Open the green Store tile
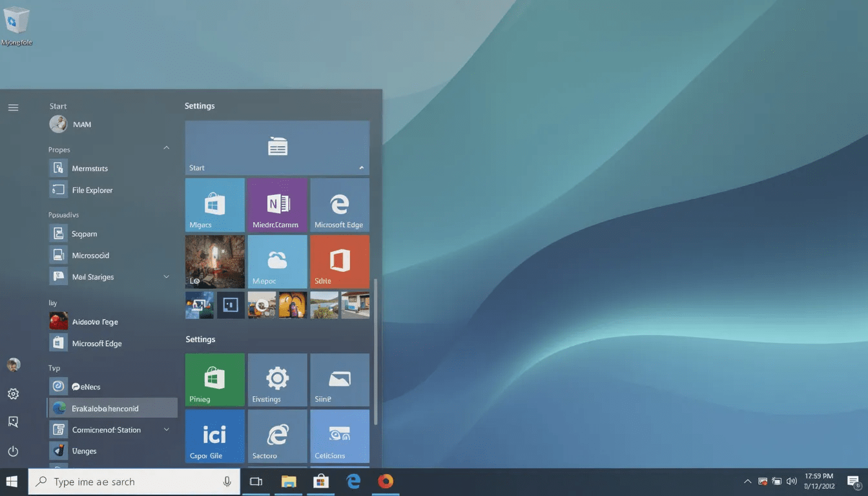 [214, 380]
